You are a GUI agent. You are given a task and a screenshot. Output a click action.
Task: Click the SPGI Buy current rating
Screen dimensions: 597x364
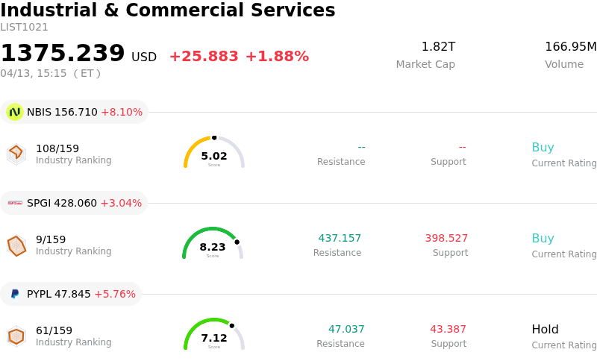[543, 239]
